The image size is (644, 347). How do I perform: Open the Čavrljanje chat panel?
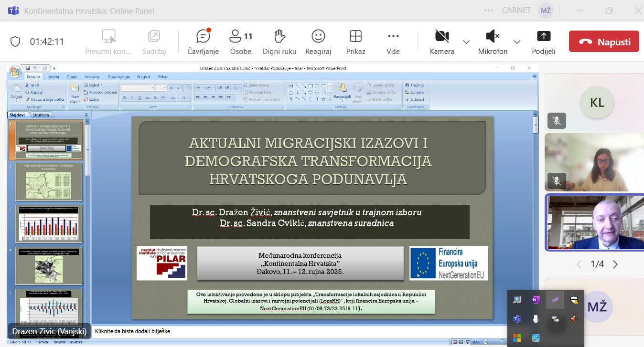coord(203,42)
